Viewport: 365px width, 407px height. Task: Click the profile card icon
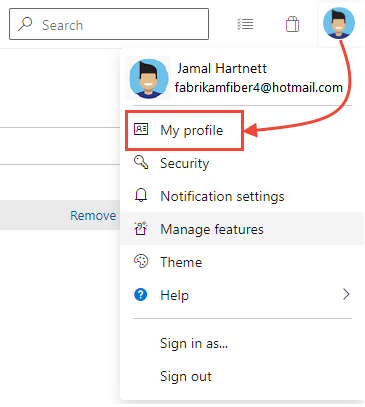pyautogui.click(x=141, y=129)
